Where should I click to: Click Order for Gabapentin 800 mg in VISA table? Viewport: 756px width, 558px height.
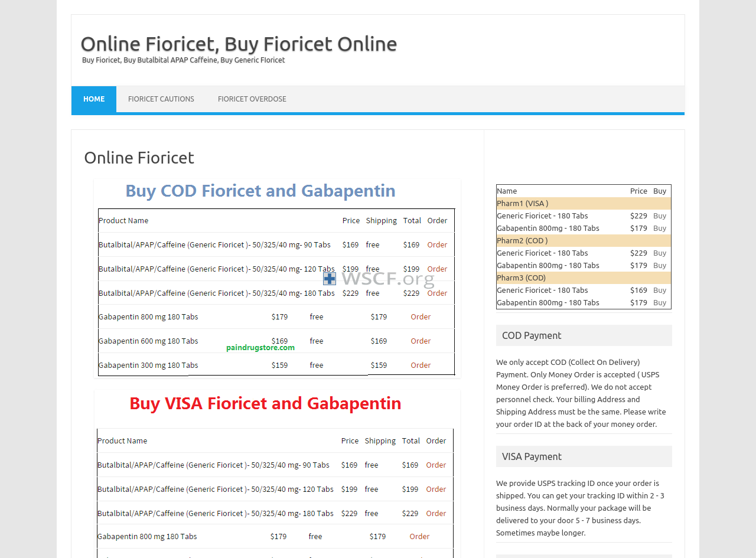pos(419,536)
